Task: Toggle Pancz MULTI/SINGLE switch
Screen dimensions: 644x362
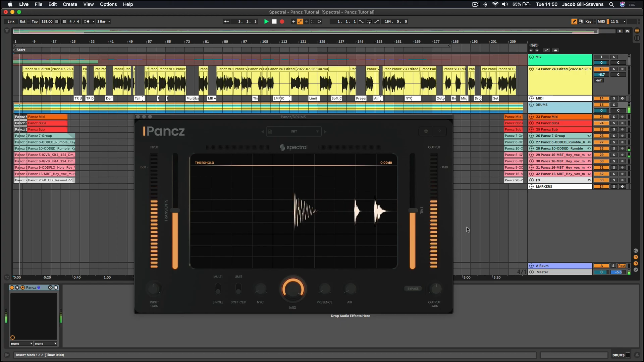Action: coord(218,289)
